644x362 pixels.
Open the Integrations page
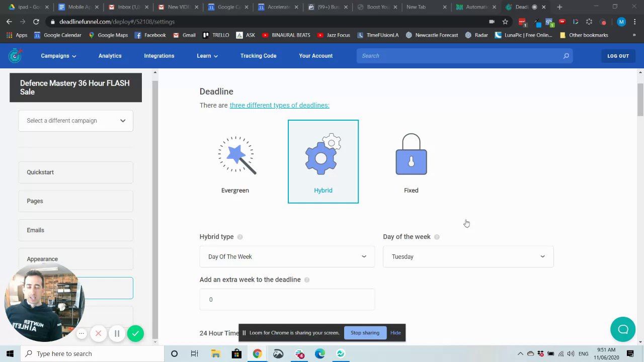point(159,56)
